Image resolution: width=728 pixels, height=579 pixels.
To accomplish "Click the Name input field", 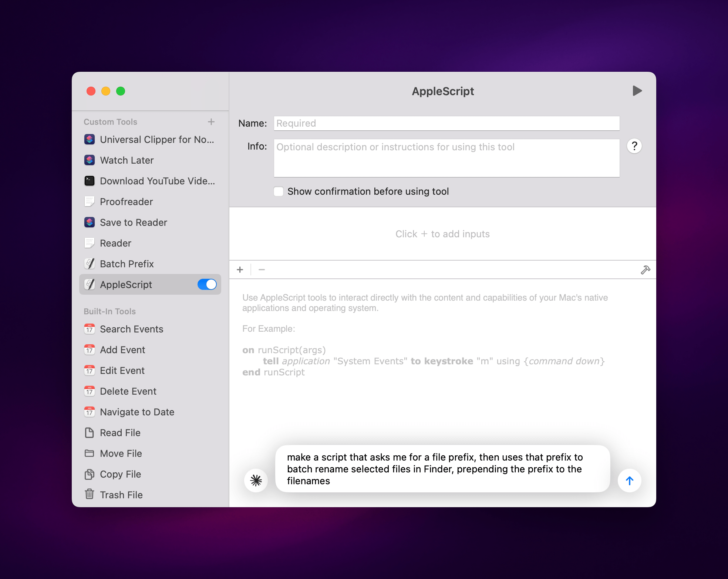I will [446, 123].
